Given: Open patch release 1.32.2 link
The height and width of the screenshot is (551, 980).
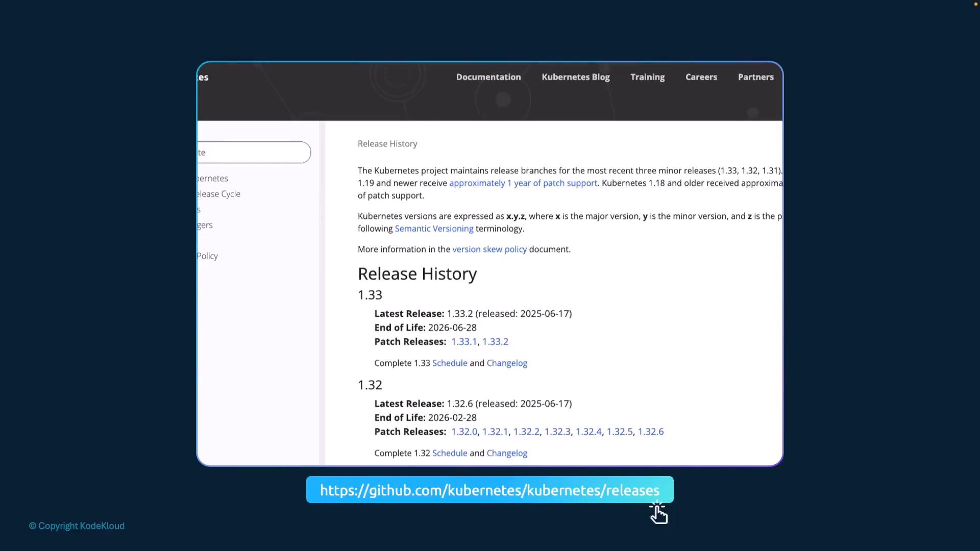Looking at the screenshot, I should click(526, 432).
